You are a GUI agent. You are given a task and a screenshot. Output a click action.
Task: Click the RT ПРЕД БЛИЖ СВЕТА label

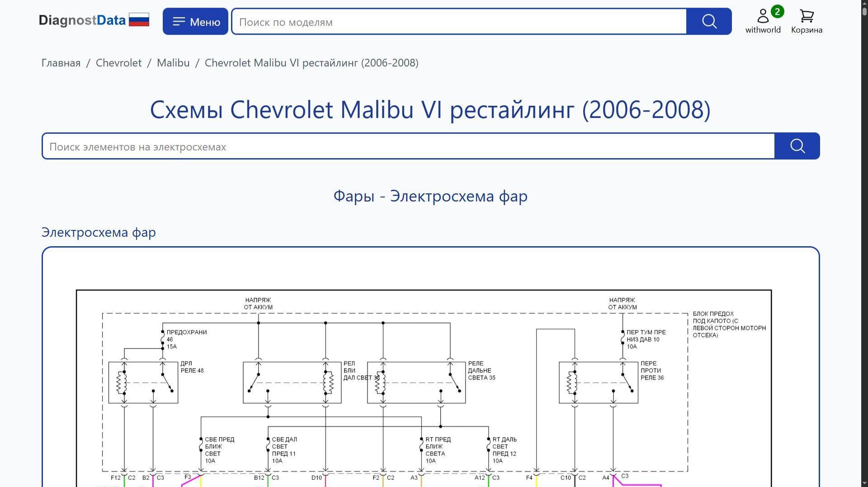[x=438, y=450]
